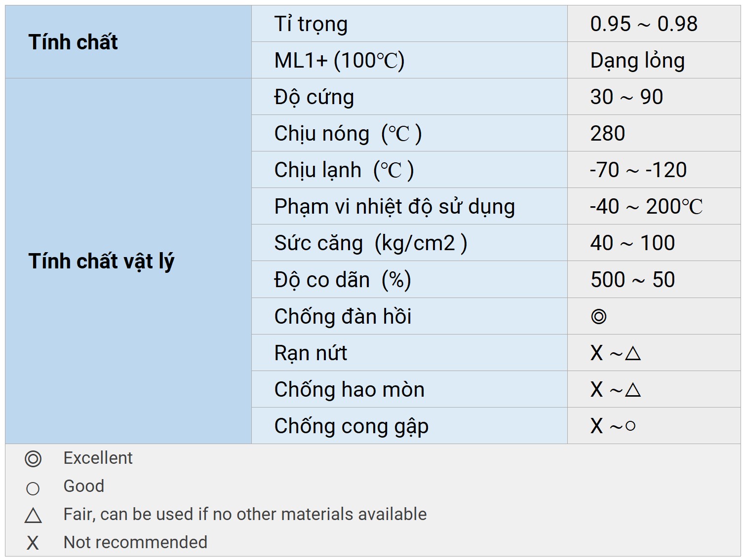Click the Chịu lạnh value -70 ~ -120
744x560 pixels.
(638, 170)
